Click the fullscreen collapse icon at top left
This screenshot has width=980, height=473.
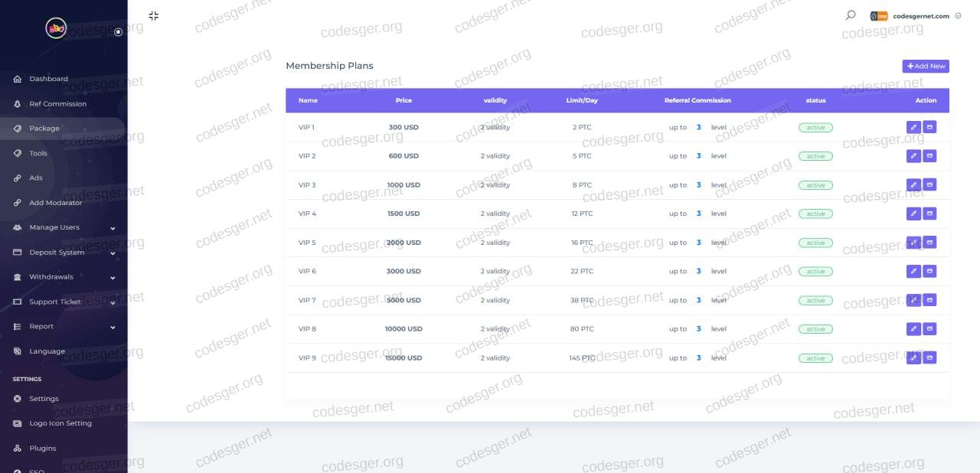point(153,15)
